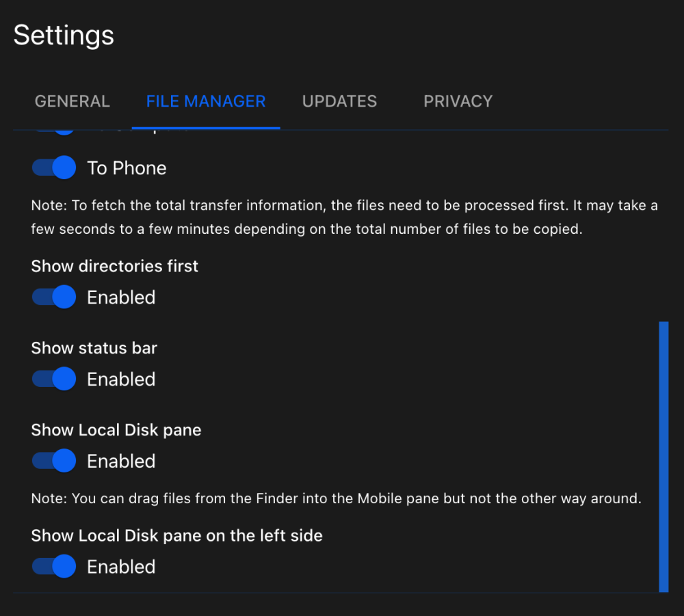Select the FILE MANAGER tab
This screenshot has height=616, width=684.
pyautogui.click(x=205, y=101)
